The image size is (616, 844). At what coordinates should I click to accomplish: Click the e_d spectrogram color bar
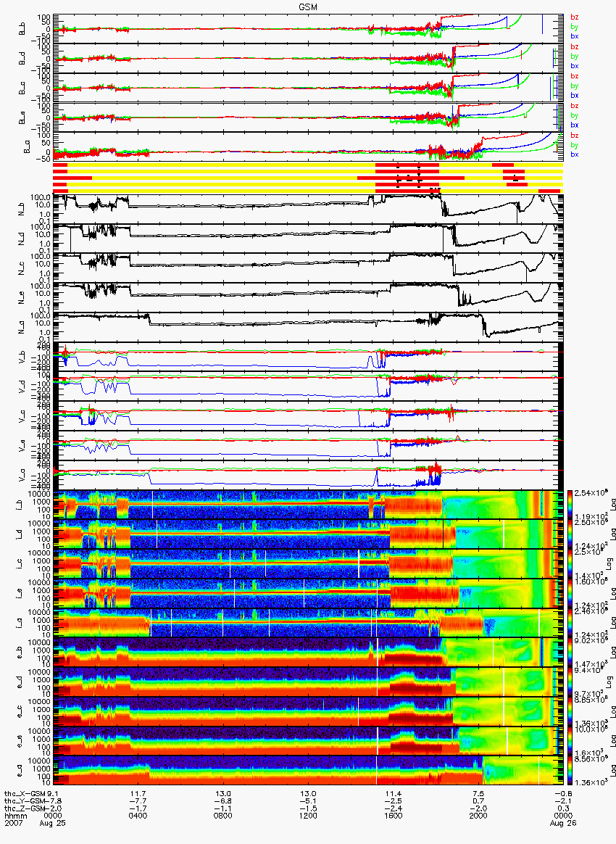tap(571, 682)
